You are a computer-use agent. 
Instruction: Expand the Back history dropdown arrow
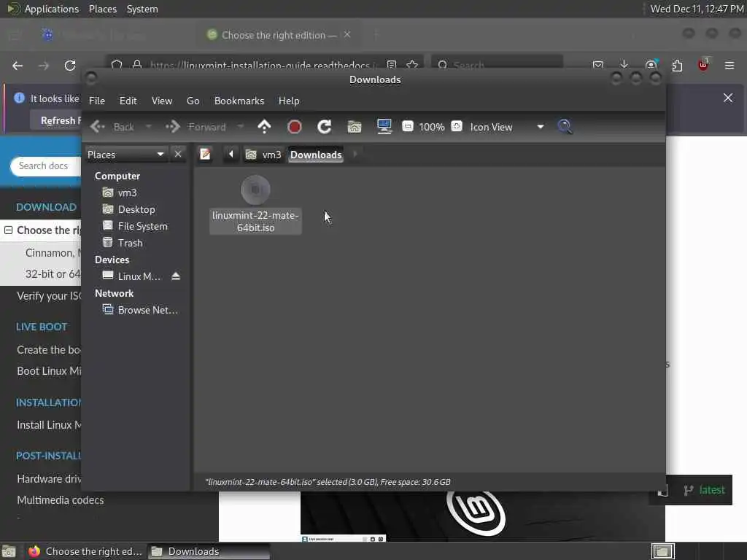148,127
